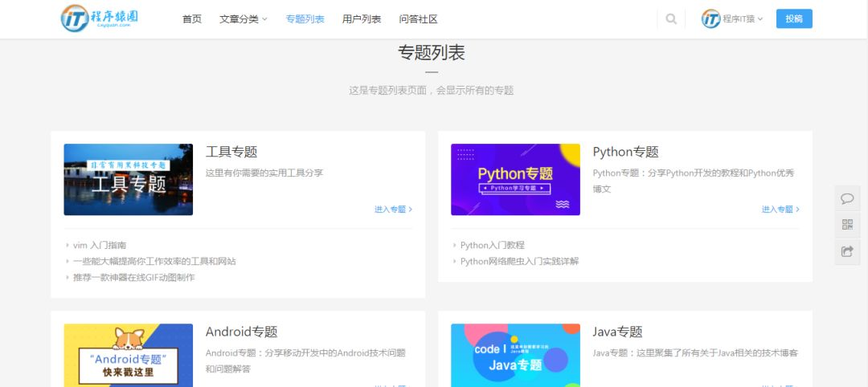Click the 工具专题 title
This screenshot has width=868, height=387.
click(x=231, y=152)
